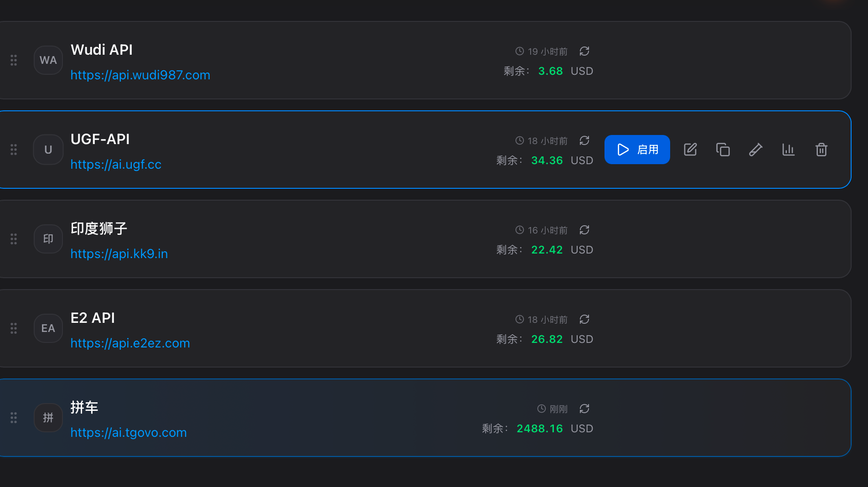This screenshot has width=868, height=487.
Task: Refresh the E2 API balance
Action: (x=584, y=319)
